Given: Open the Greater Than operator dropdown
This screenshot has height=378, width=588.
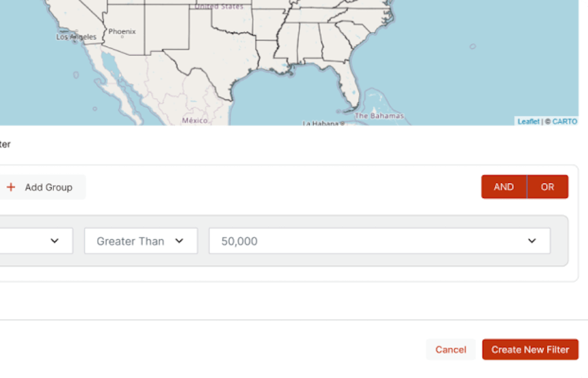Looking at the screenshot, I should pos(141,241).
